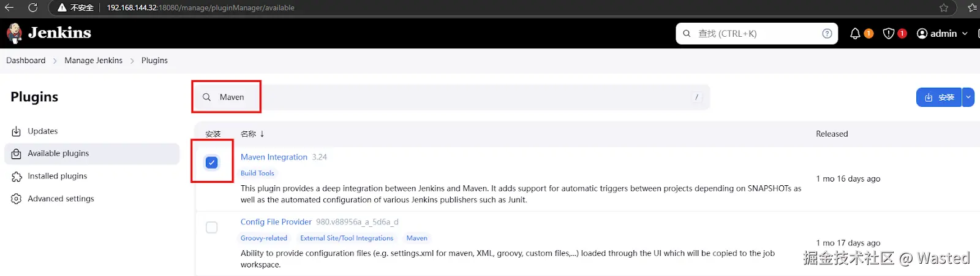
Task: Click the '1 mo 16 days ago' release date
Action: (848, 179)
